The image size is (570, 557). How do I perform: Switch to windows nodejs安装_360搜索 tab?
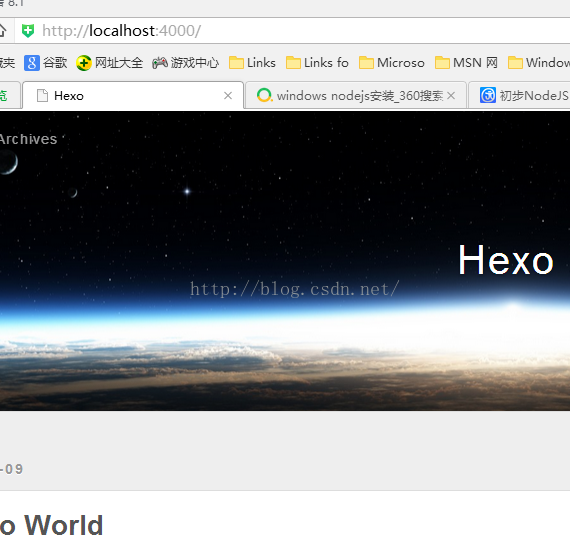[356, 96]
